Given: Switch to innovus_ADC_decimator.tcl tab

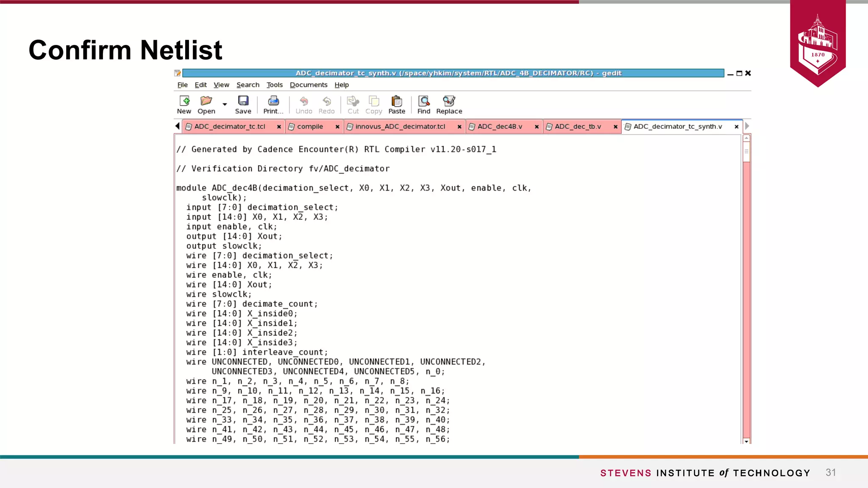Looking at the screenshot, I should pyautogui.click(x=400, y=126).
